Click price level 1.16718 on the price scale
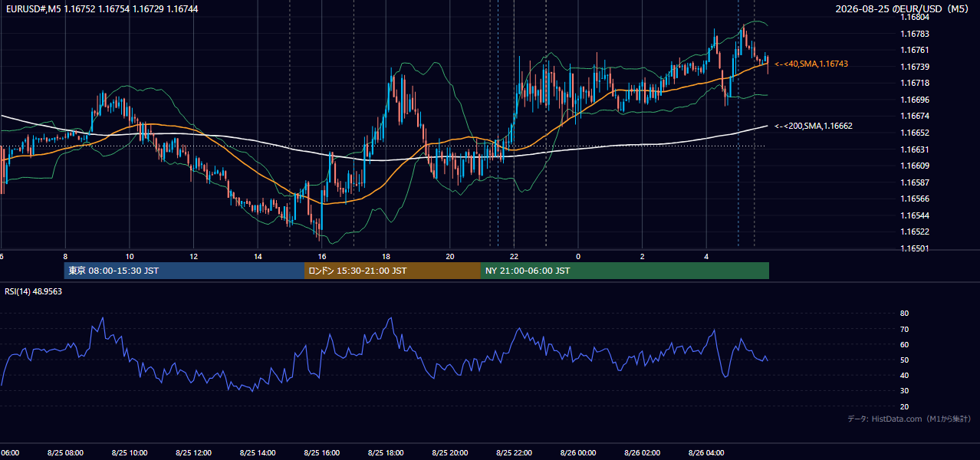This screenshot has width=980, height=460. pyautogui.click(x=914, y=83)
